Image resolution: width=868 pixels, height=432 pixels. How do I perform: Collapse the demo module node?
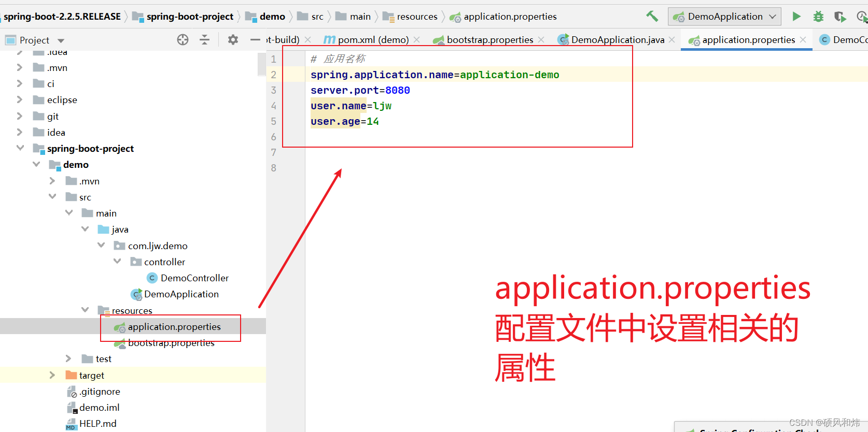click(x=36, y=164)
